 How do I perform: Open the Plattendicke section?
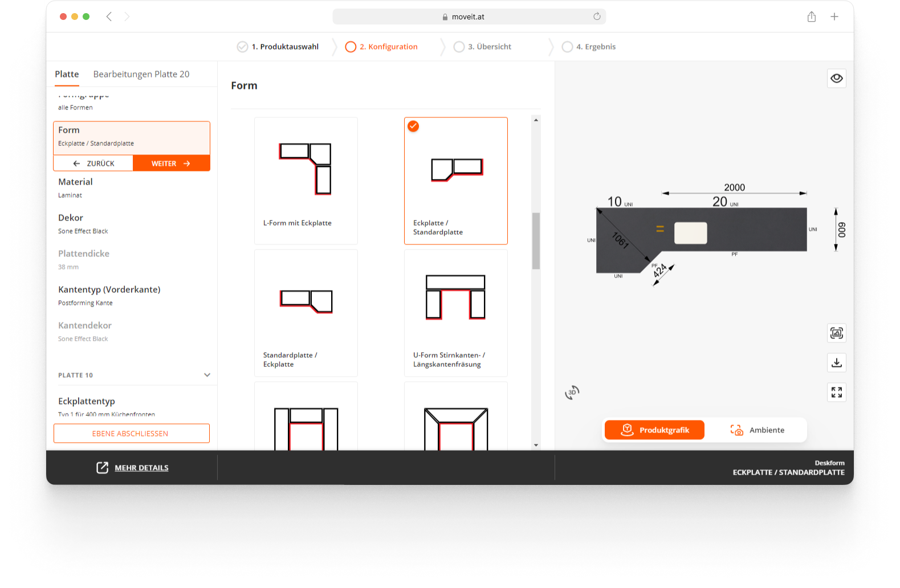132,259
